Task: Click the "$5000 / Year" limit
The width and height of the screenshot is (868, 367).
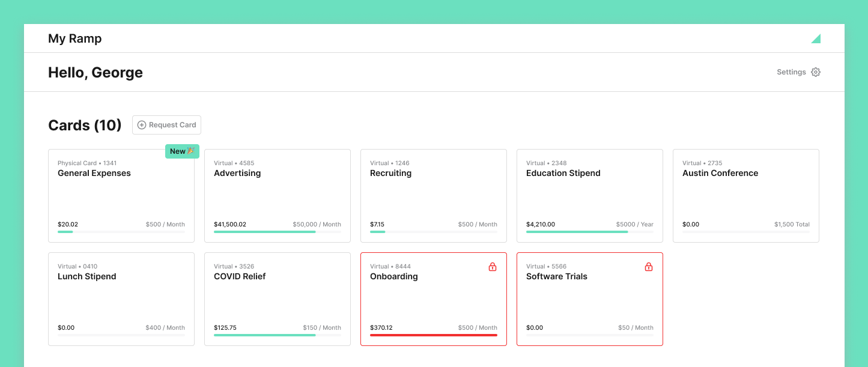Action: coord(635,224)
